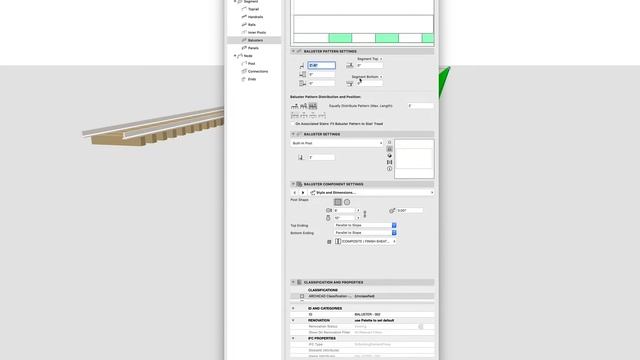Open the Rails tree item

tap(251, 24)
